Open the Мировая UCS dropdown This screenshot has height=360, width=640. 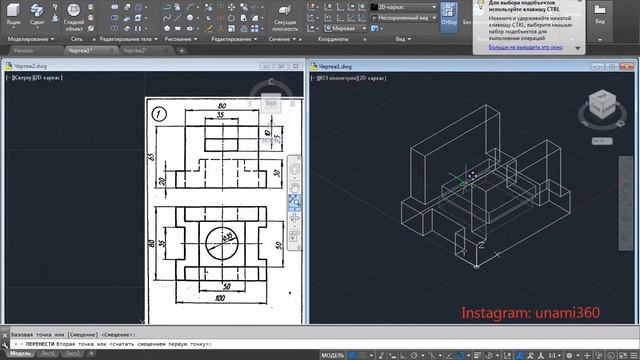[x=345, y=29]
